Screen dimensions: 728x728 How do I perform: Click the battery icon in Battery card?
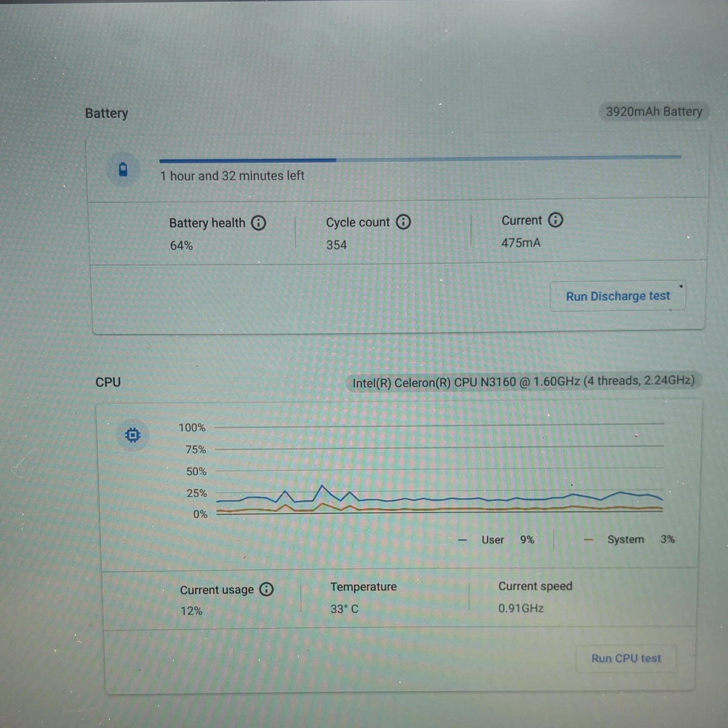point(123,169)
